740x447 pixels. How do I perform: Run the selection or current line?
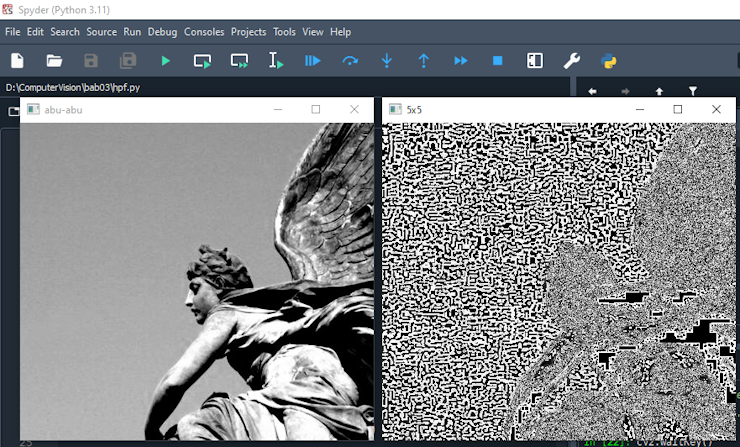(x=276, y=61)
